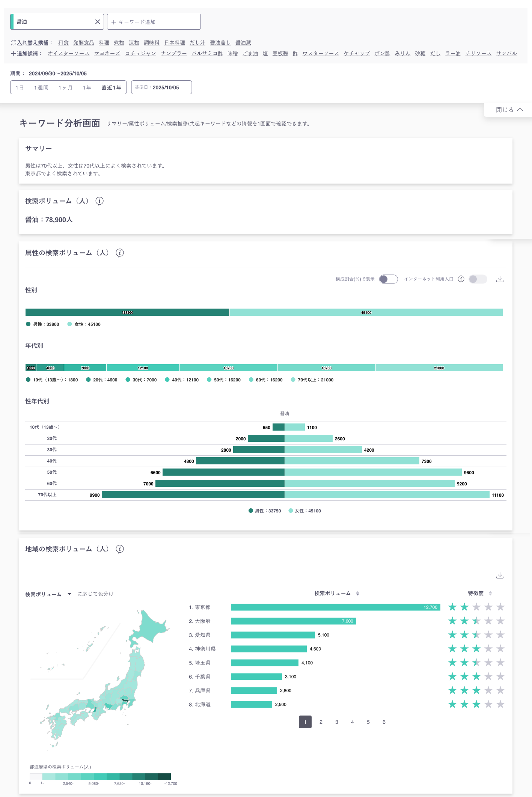Collapse the panel with 閉じる
This screenshot has width=532, height=797.
pos(509,110)
